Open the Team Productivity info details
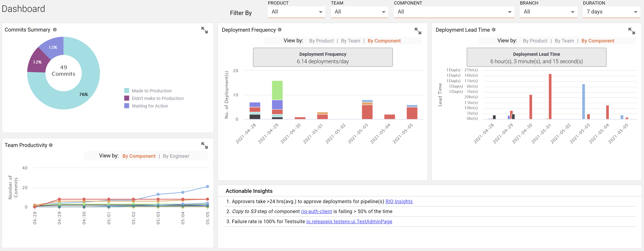Screen dimensions: 644x251 51,145
